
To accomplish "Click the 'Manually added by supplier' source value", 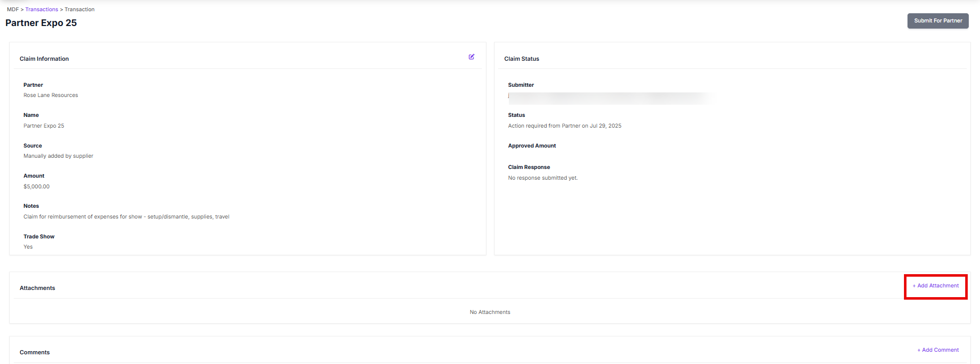I will [58, 156].
